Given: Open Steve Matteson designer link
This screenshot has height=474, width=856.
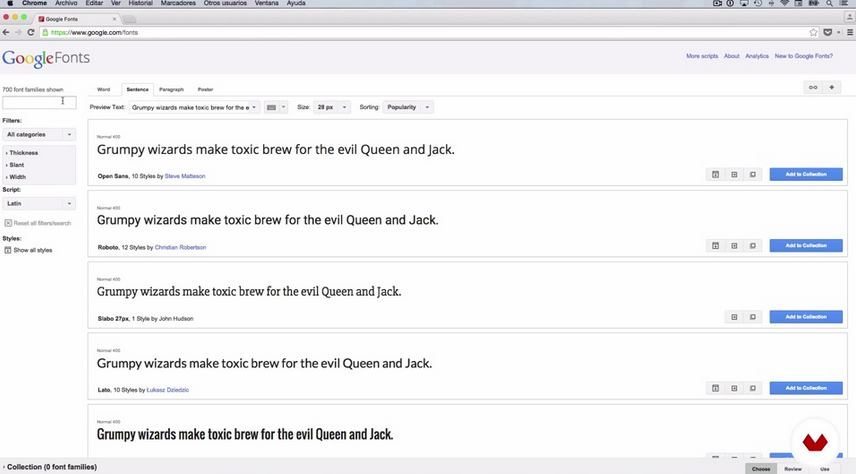Looking at the screenshot, I should click(x=185, y=176).
